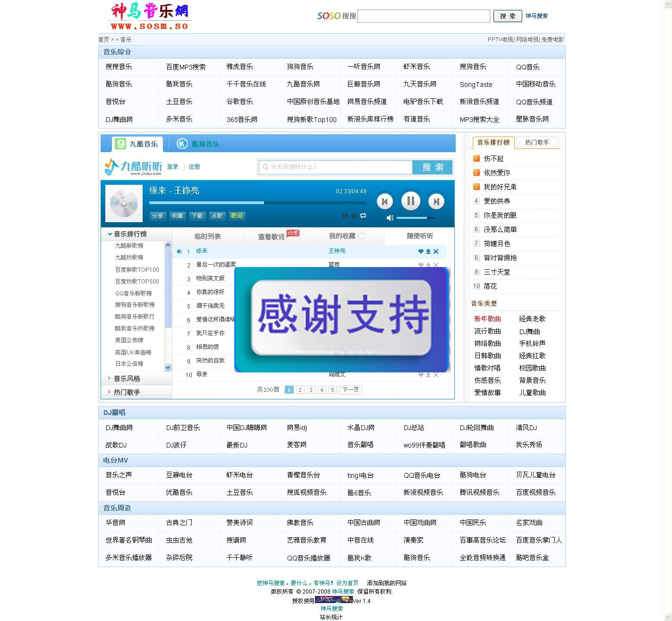Image resolution: width=672 pixels, height=621 pixels.
Task: Select 百度新歌TOP100 chart
Action: pyautogui.click(x=137, y=270)
